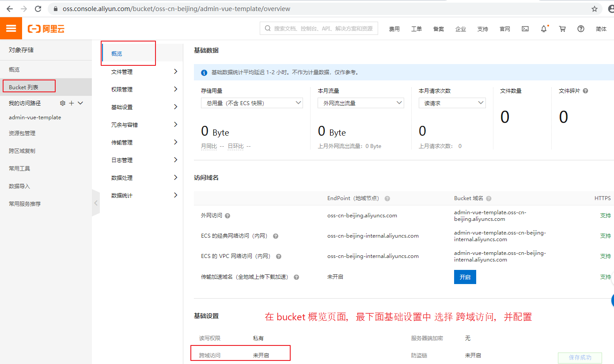Collapse 我的访问路径 with the chevron

click(x=80, y=103)
